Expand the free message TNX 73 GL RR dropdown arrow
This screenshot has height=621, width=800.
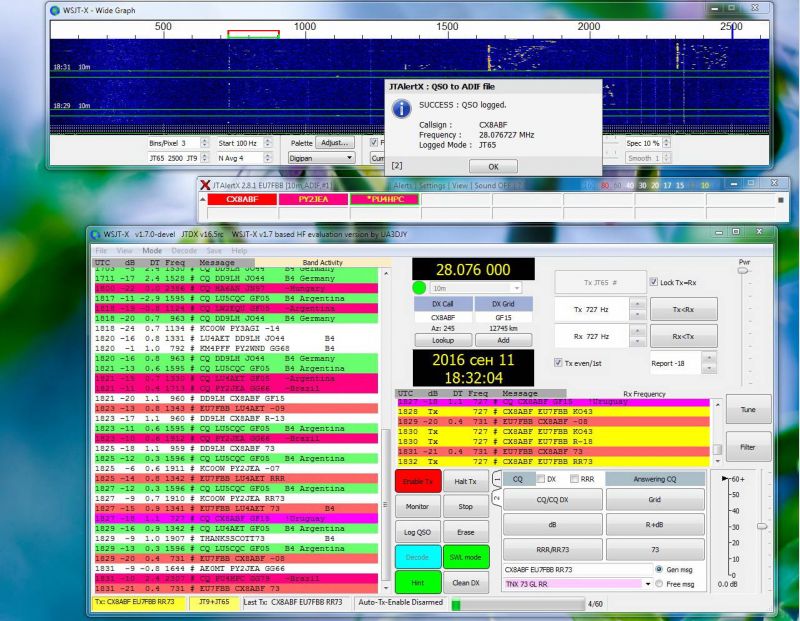pos(648,584)
